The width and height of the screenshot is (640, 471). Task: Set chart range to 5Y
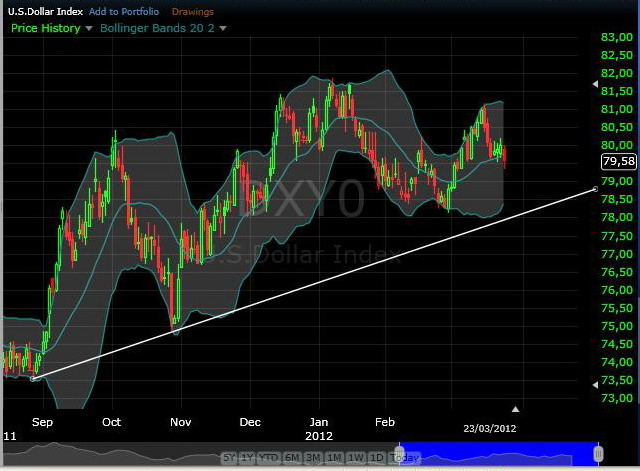(x=229, y=458)
